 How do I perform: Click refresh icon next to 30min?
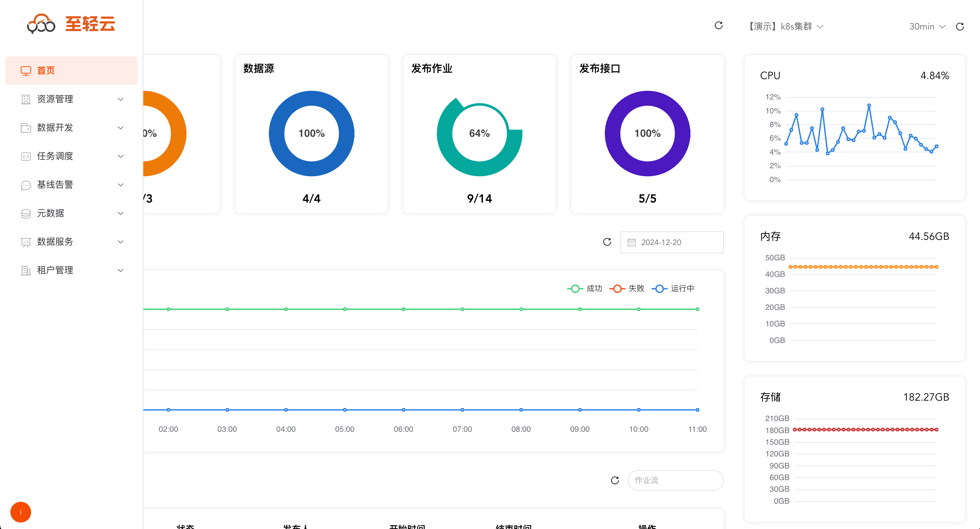point(960,27)
